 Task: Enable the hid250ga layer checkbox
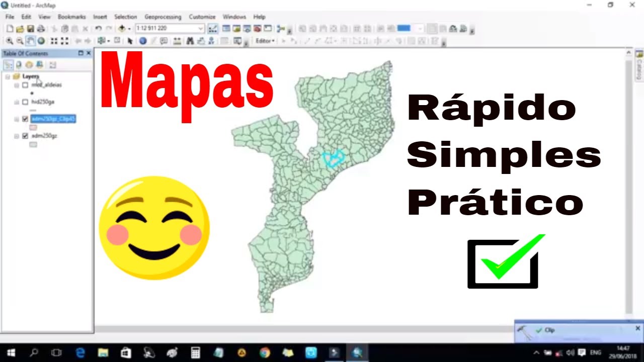(25, 102)
